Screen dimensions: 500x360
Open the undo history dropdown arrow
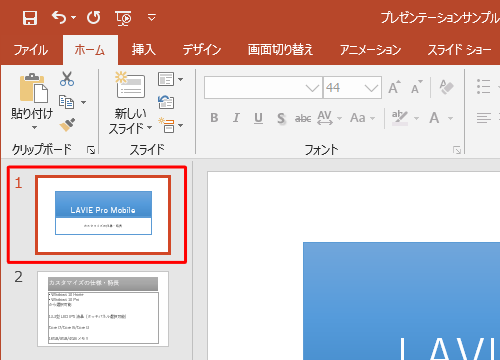(x=73, y=17)
